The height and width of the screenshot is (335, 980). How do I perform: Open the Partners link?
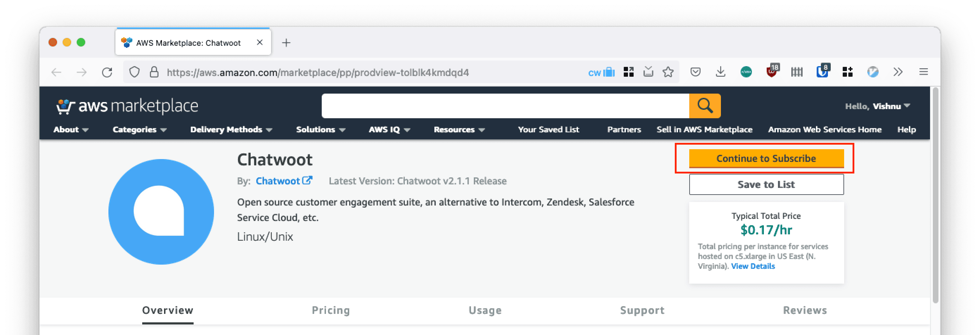pos(624,129)
